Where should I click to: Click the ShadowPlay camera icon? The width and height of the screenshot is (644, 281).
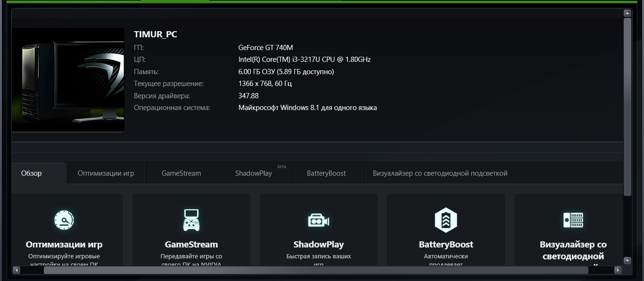(318, 221)
